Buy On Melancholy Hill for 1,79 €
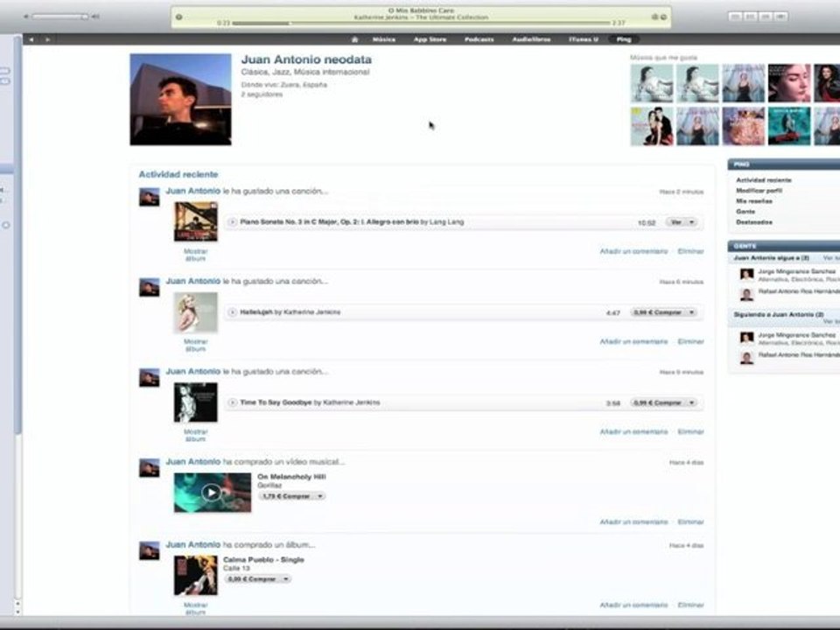840x630 pixels. coord(287,496)
